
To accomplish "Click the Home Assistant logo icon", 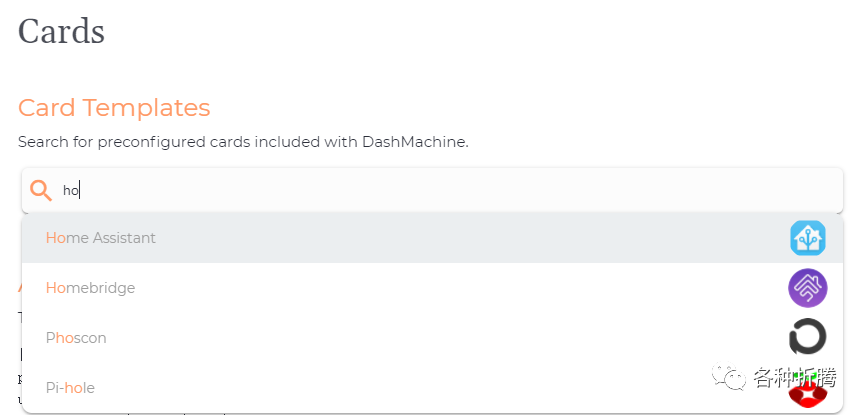I will [808, 238].
